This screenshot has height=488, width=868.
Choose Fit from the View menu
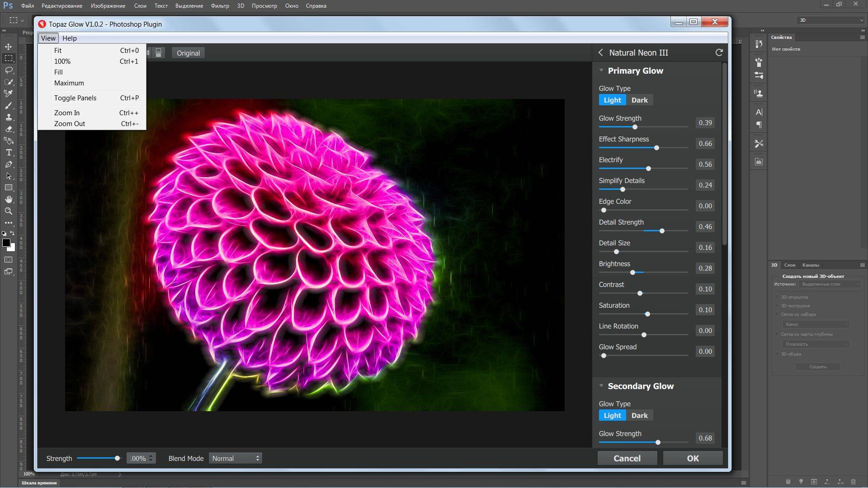pyautogui.click(x=92, y=51)
